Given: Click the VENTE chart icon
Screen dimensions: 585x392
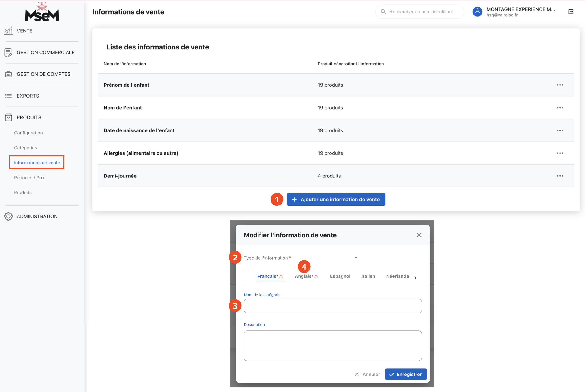Looking at the screenshot, I should (x=9, y=31).
